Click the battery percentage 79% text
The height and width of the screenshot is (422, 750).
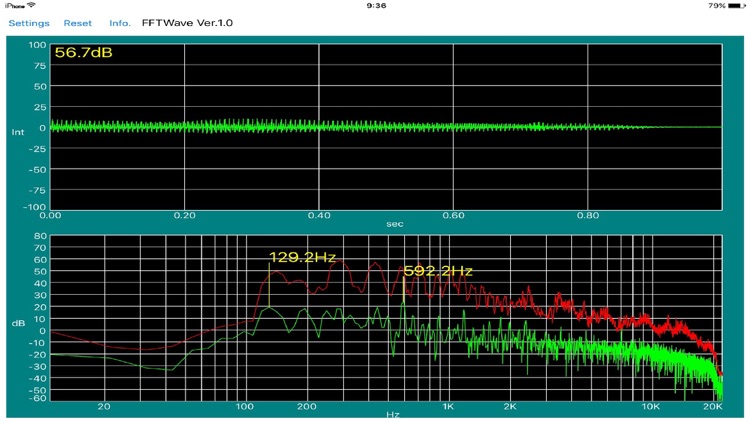click(x=717, y=6)
